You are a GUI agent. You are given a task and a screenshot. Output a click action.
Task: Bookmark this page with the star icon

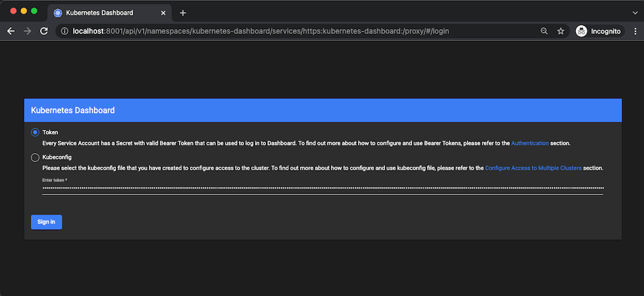click(561, 31)
